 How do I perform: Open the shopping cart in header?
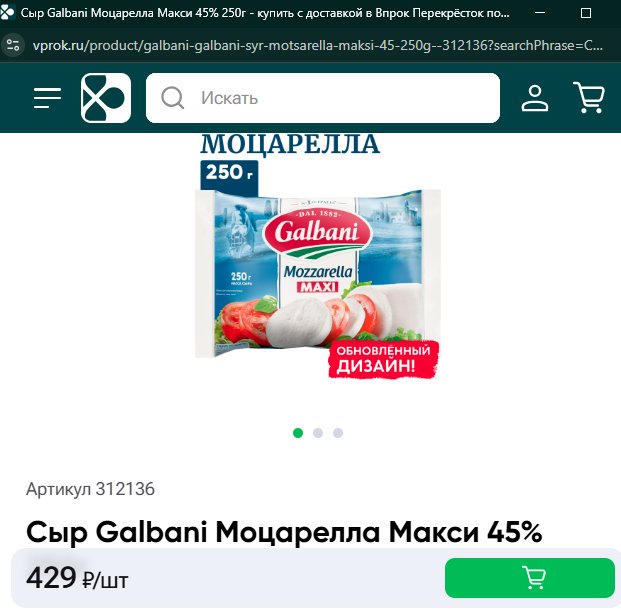click(589, 97)
